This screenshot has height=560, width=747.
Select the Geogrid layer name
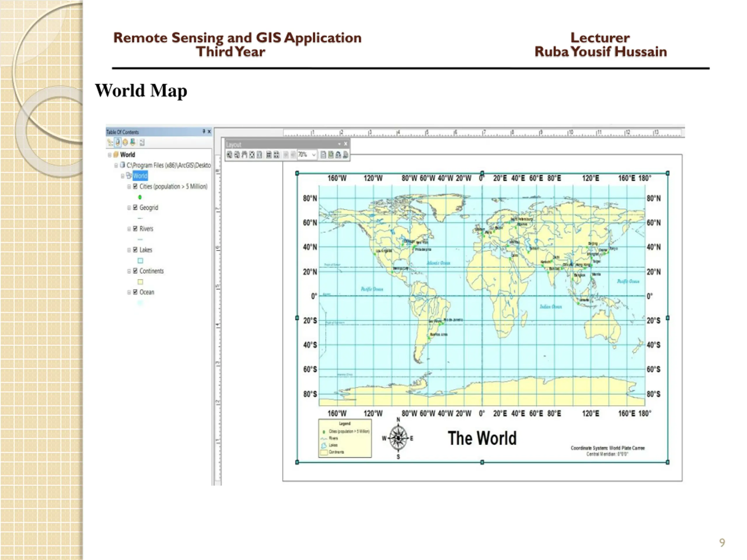coord(149,207)
